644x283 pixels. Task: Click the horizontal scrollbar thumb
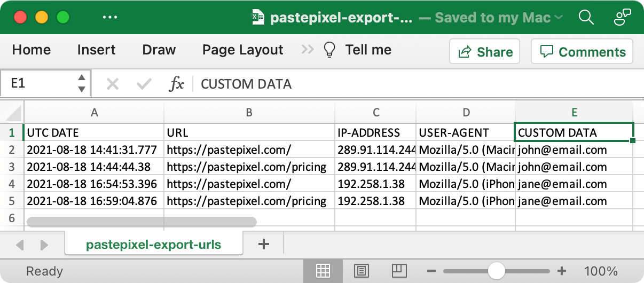coord(142,222)
